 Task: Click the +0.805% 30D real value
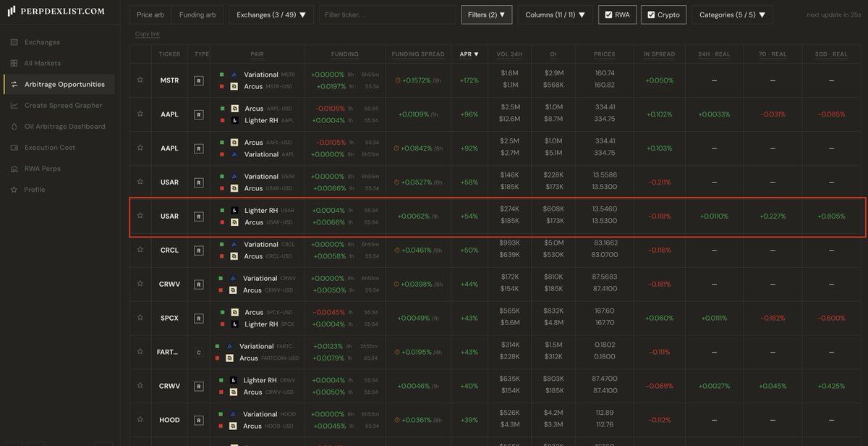[830, 216]
